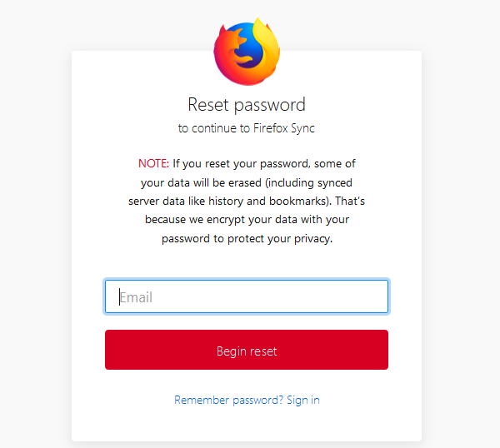The height and width of the screenshot is (448, 500).
Task: Click the 'Sign in' words of the link
Action: coord(303,400)
